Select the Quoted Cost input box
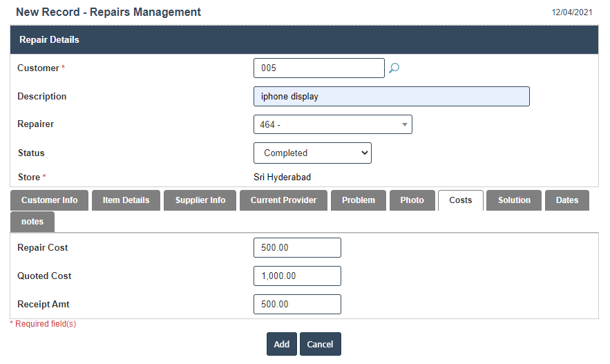 pos(297,276)
